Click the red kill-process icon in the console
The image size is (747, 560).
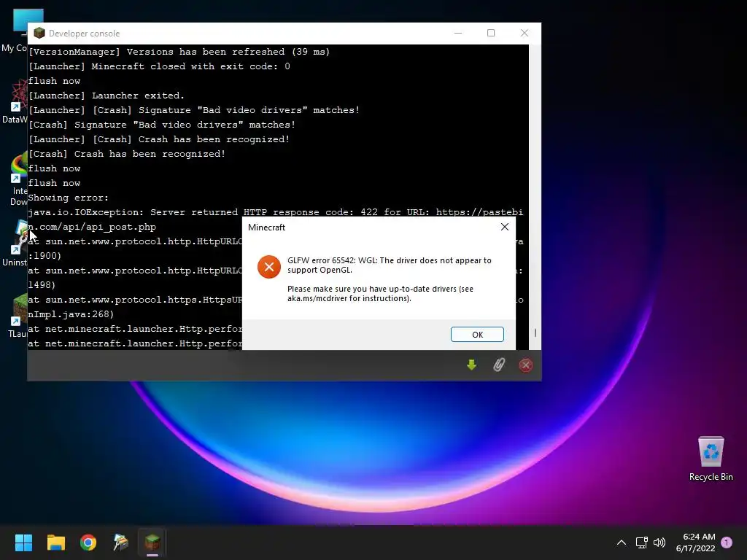point(525,365)
